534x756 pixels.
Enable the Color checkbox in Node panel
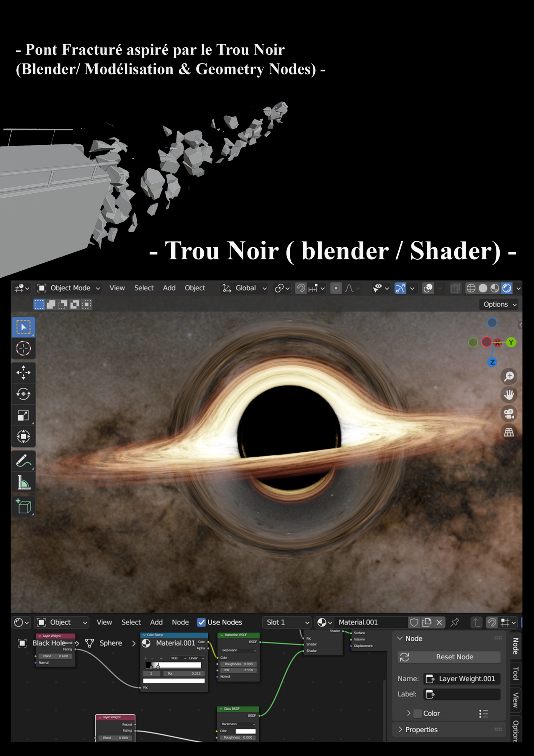pyautogui.click(x=418, y=713)
